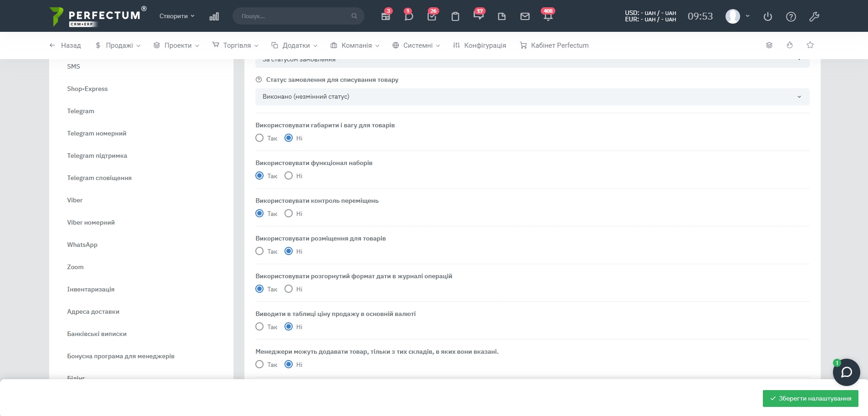This screenshot has width=868, height=416.
Task: Click the 'Зберегти налаштування' button
Action: click(810, 399)
